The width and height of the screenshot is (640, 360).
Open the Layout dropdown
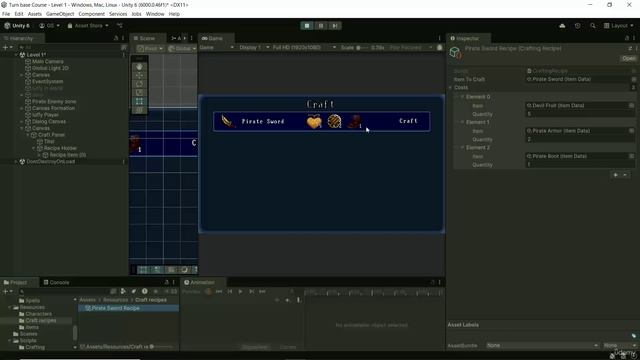point(619,26)
